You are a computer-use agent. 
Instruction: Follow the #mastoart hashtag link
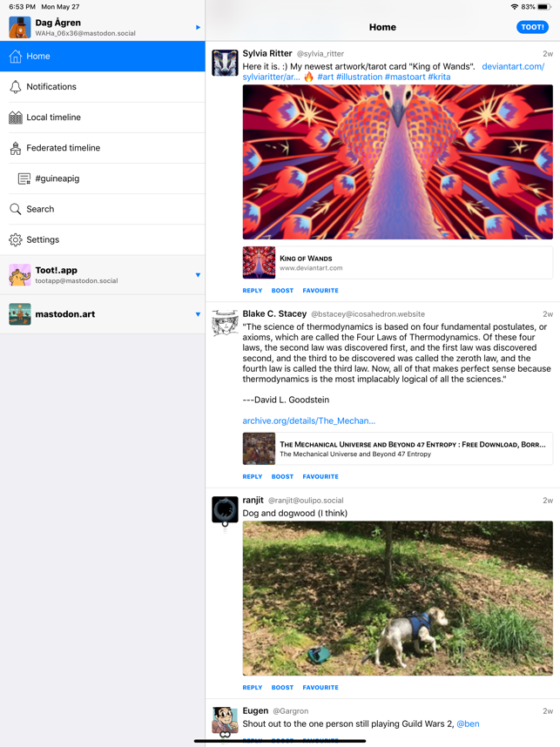405,77
